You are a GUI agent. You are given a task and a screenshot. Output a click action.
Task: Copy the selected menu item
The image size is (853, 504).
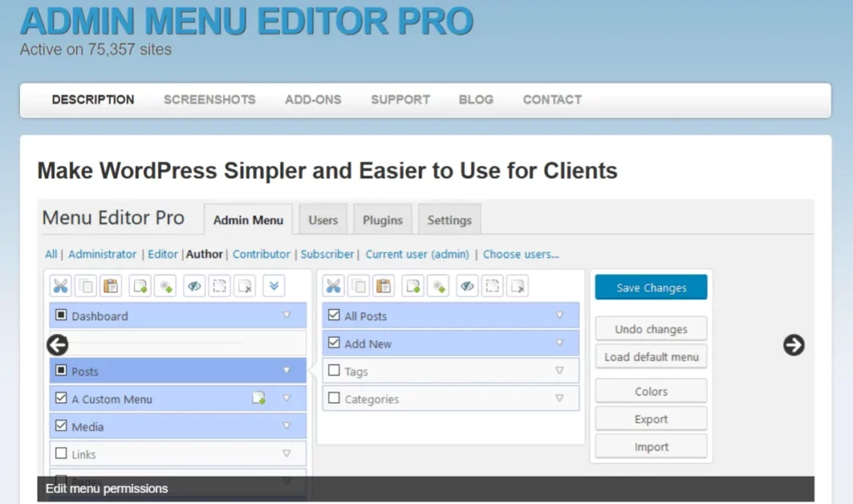pyautogui.click(x=85, y=286)
